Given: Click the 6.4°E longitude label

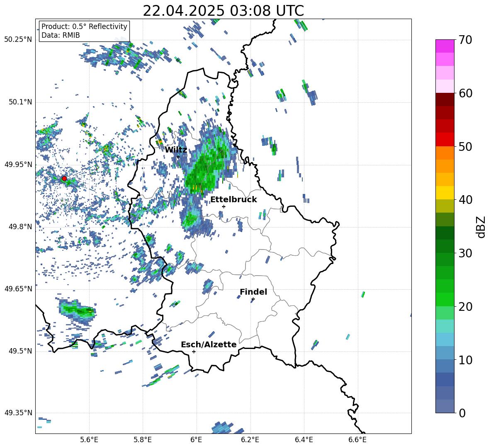Looking at the screenshot, I should (304, 440).
